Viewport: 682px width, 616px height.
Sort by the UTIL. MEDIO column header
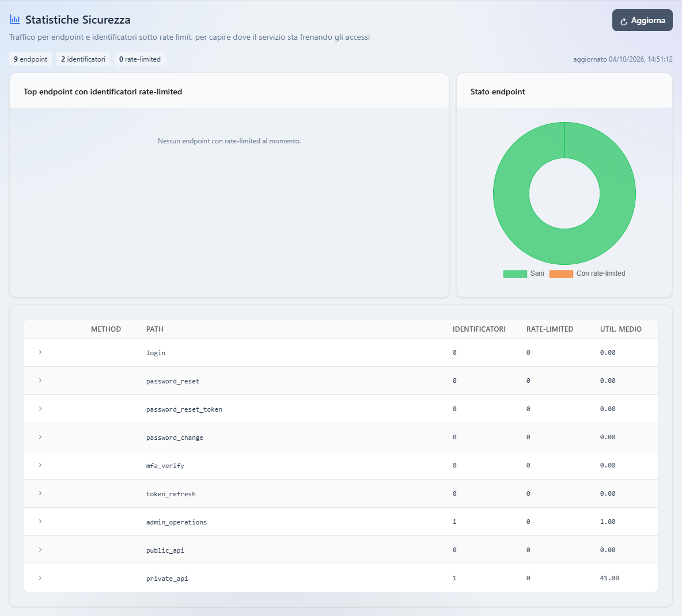pyautogui.click(x=621, y=329)
